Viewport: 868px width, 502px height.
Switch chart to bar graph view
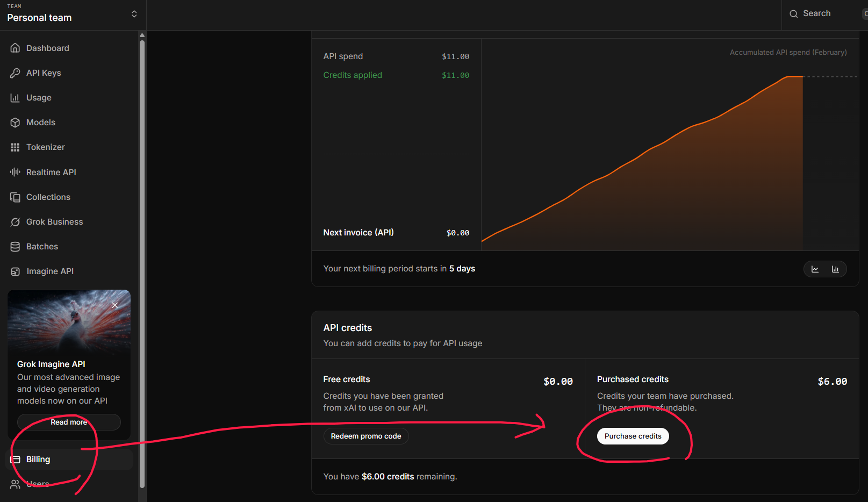point(835,269)
